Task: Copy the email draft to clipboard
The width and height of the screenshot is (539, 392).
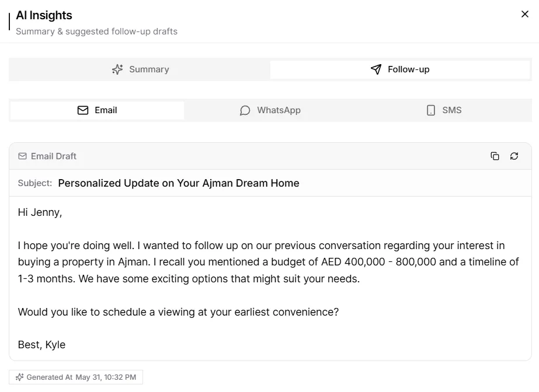Action: pos(495,156)
